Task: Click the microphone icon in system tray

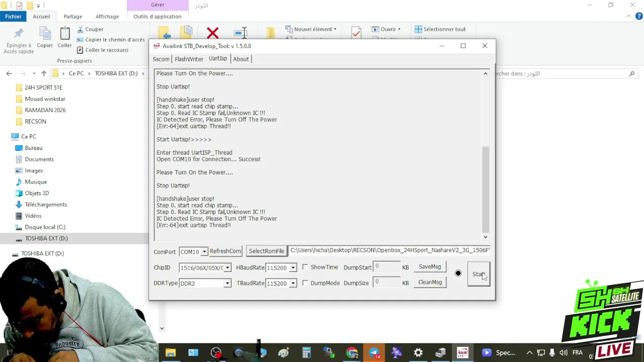Action: coord(552,353)
